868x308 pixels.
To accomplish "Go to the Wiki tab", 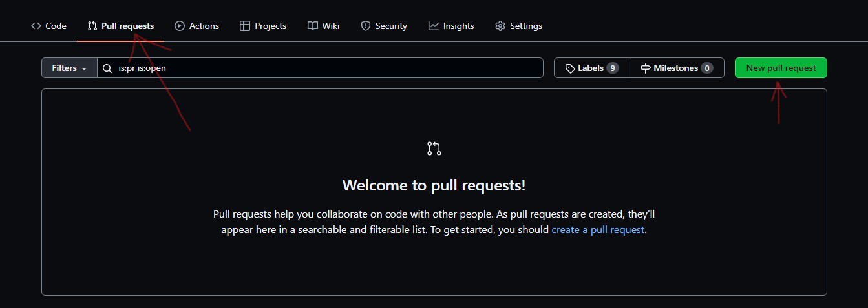I will coord(324,26).
